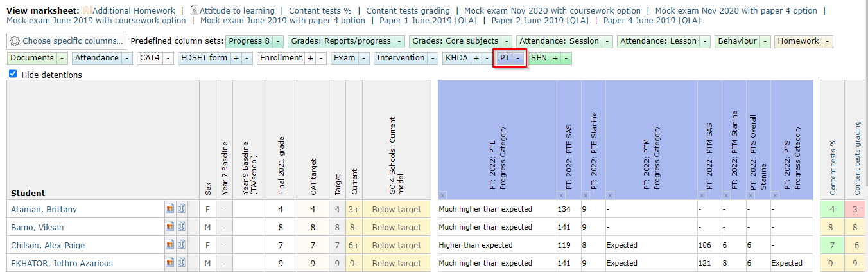Select the Exam column set

tap(345, 58)
